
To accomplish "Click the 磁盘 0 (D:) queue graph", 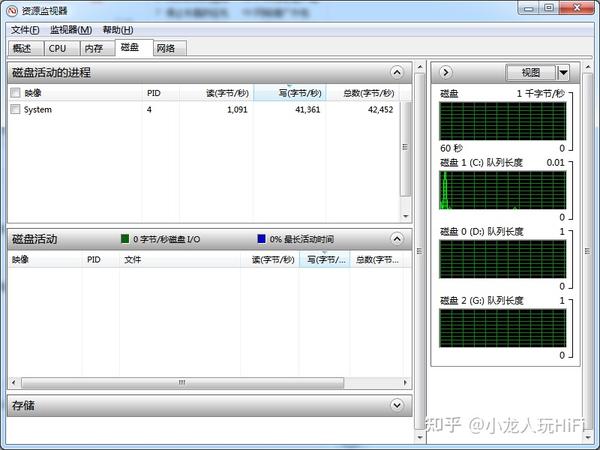I will 503,259.
